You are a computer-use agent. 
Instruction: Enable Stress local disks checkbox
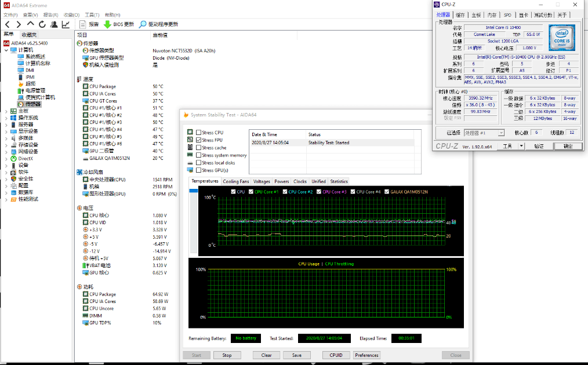tap(199, 162)
